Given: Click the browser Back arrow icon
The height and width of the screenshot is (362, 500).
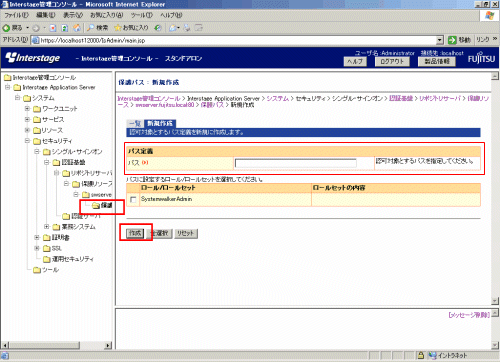Looking at the screenshot, I should (6, 28).
